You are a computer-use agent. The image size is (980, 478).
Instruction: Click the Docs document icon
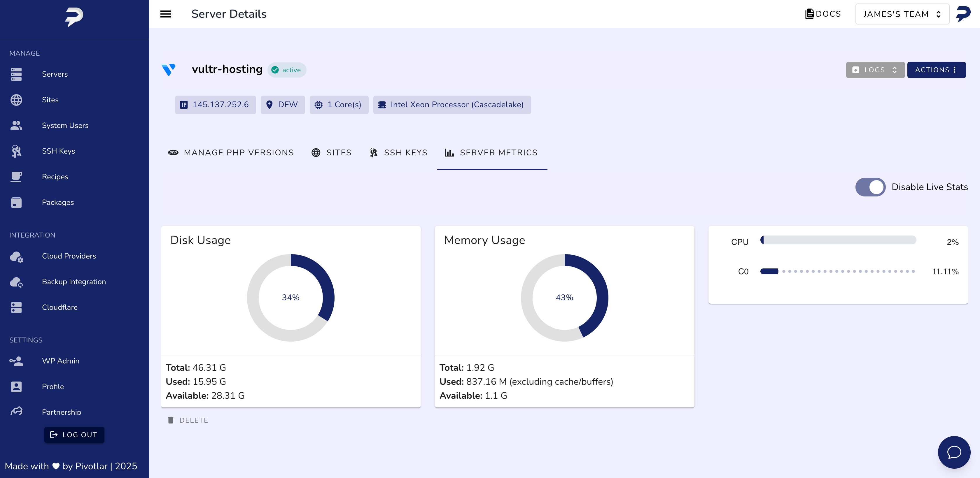(x=809, y=14)
